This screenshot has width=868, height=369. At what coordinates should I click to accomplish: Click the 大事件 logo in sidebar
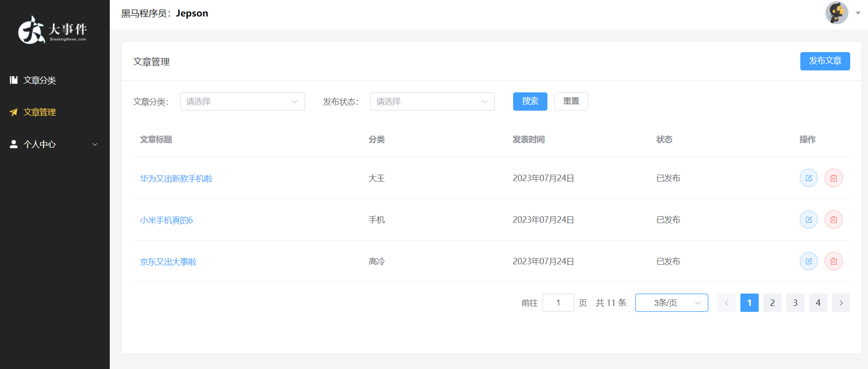[x=53, y=30]
